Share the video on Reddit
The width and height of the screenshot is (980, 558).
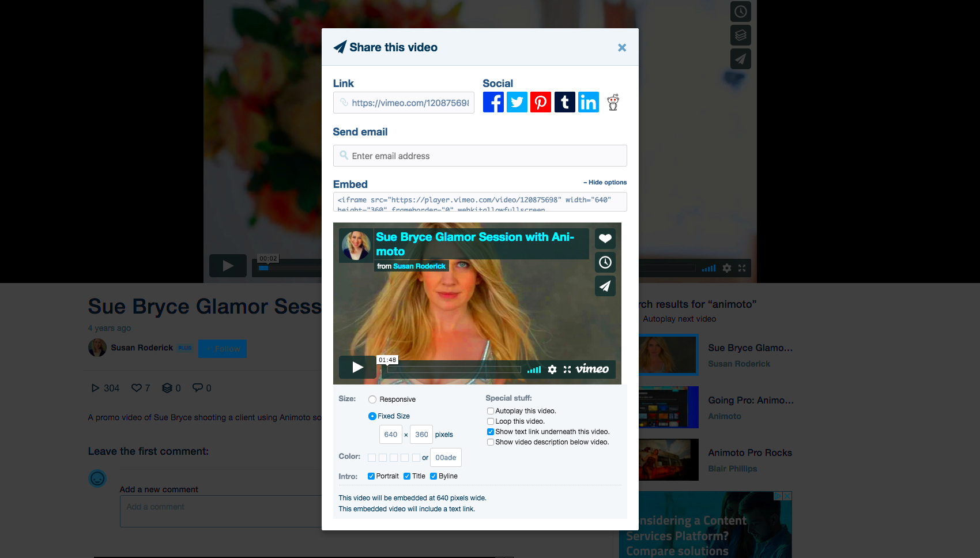pyautogui.click(x=613, y=102)
